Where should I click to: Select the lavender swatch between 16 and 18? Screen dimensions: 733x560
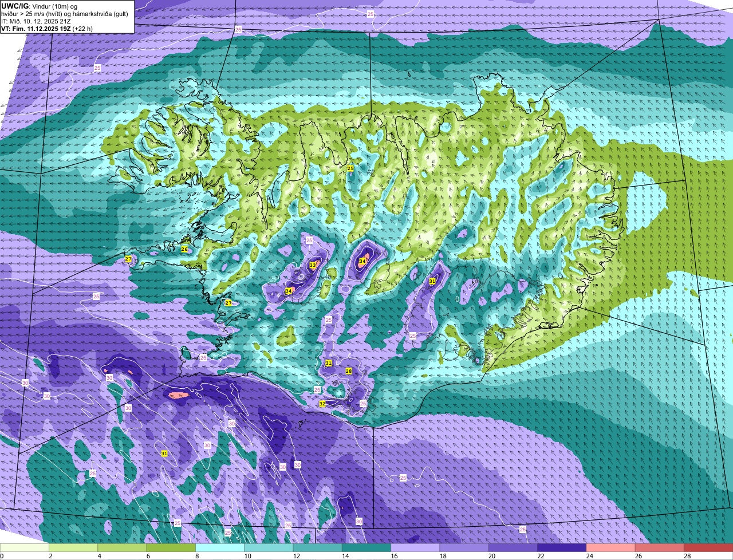pyautogui.click(x=415, y=548)
